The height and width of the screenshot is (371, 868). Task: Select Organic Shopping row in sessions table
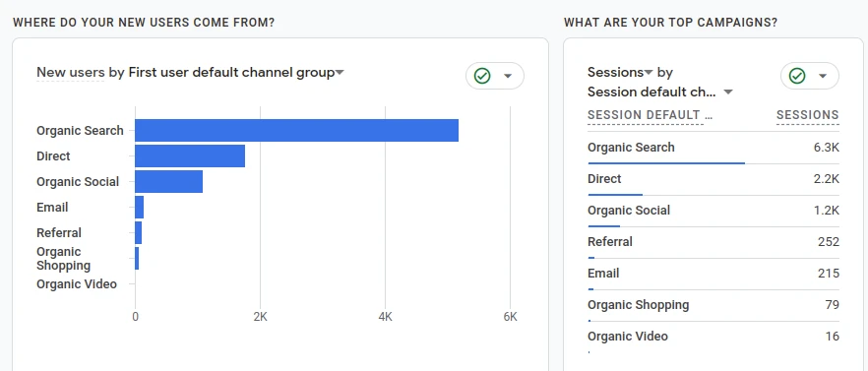(713, 306)
